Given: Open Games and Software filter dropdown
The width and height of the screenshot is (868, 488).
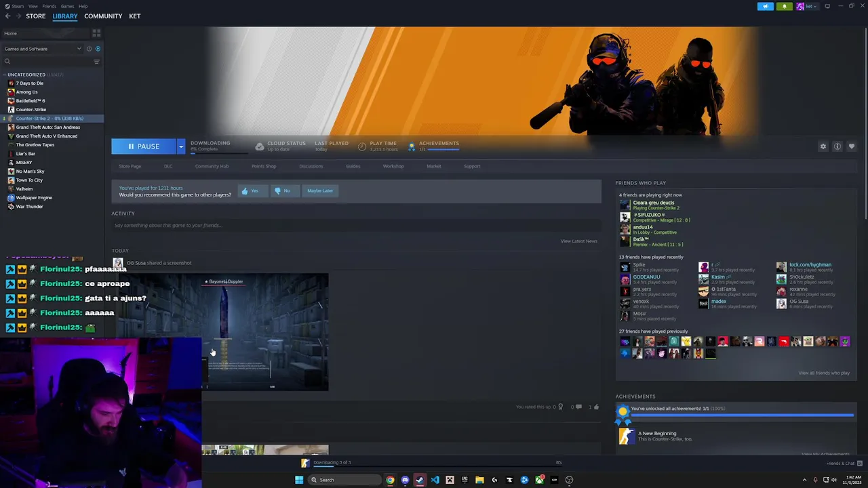Looking at the screenshot, I should [x=42, y=49].
